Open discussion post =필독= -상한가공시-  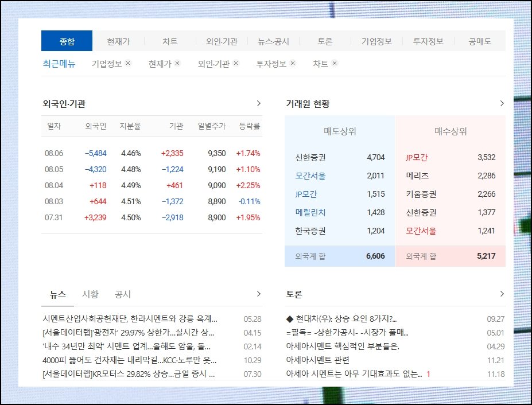(347, 333)
